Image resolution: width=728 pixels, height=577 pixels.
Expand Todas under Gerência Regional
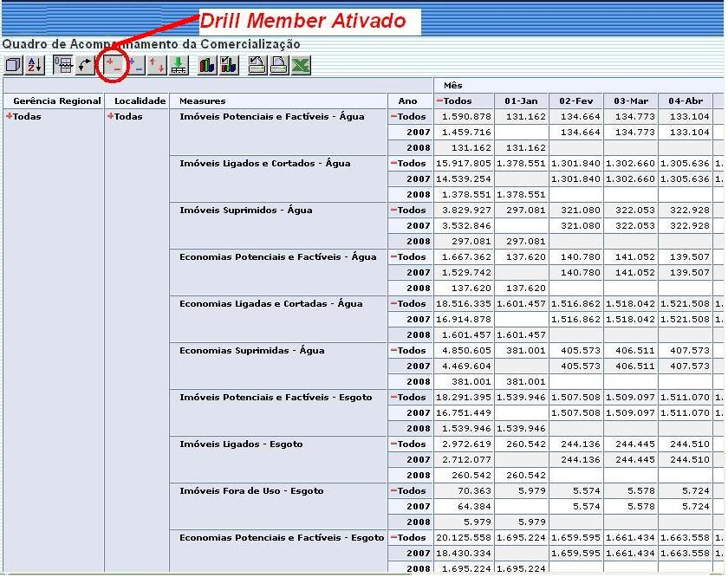(x=11, y=116)
